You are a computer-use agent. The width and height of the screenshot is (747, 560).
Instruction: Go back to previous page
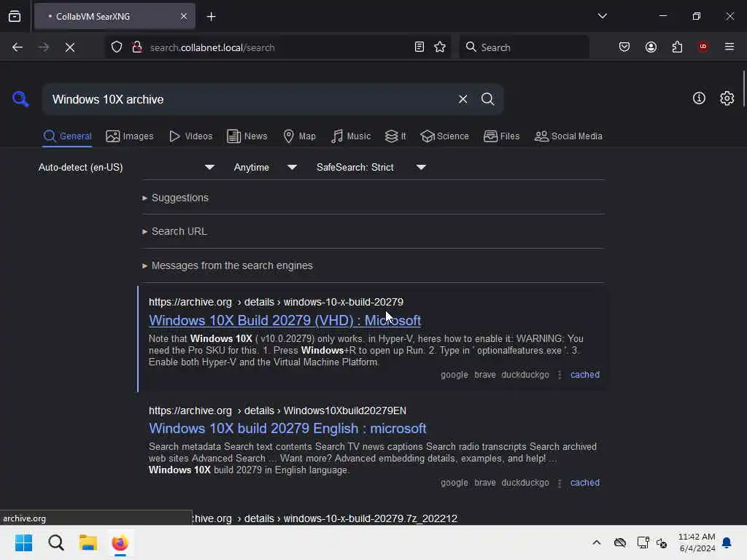(18, 47)
